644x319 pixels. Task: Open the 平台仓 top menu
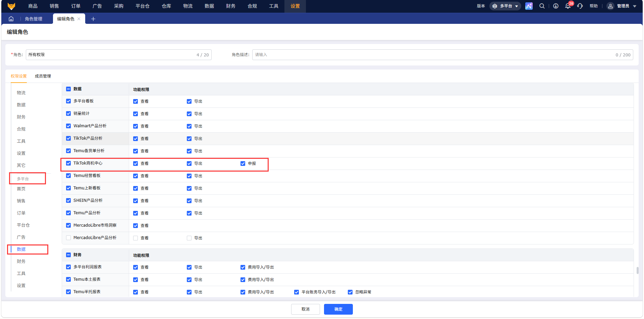click(143, 6)
